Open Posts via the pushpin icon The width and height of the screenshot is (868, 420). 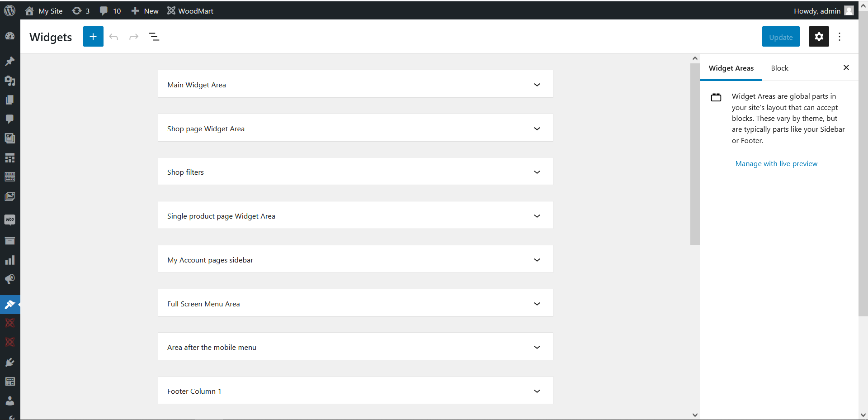(x=10, y=61)
